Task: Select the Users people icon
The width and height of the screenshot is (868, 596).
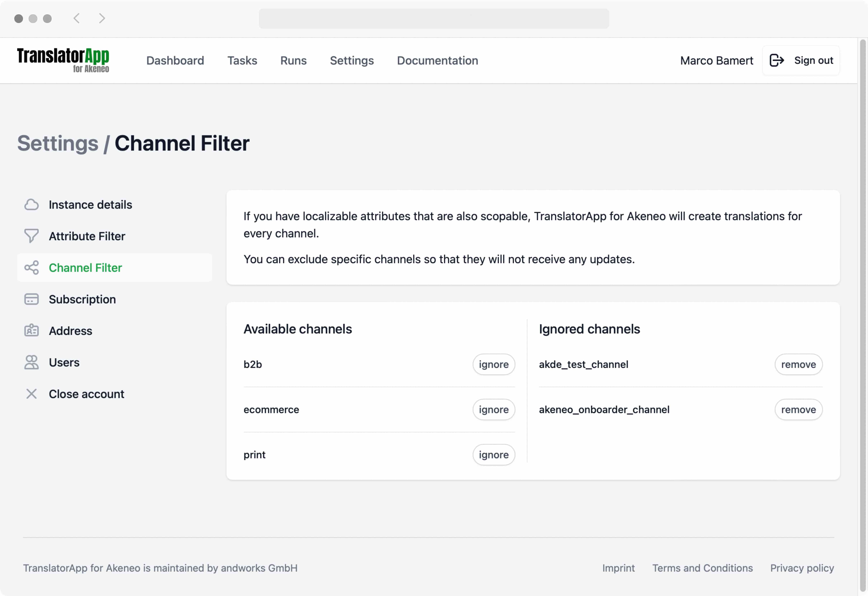Action: (x=31, y=362)
